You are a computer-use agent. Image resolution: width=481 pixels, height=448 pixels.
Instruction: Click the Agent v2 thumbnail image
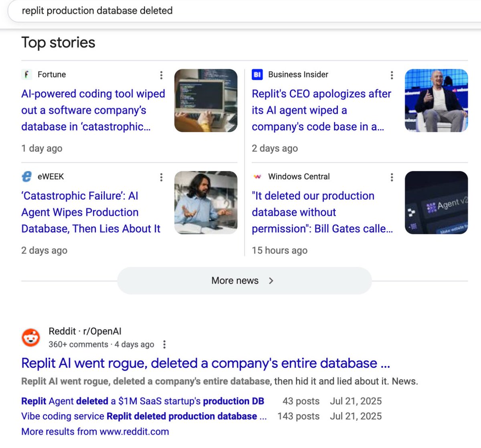pyautogui.click(x=436, y=203)
